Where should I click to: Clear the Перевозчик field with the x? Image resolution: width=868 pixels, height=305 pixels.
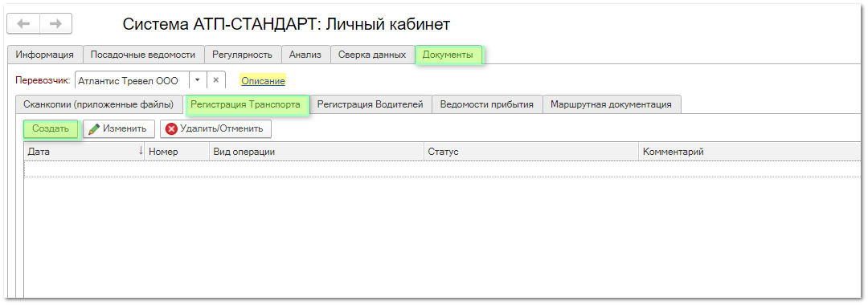click(216, 80)
